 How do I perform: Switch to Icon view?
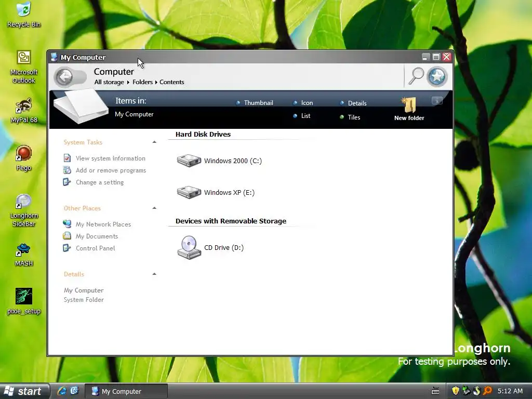pos(303,103)
